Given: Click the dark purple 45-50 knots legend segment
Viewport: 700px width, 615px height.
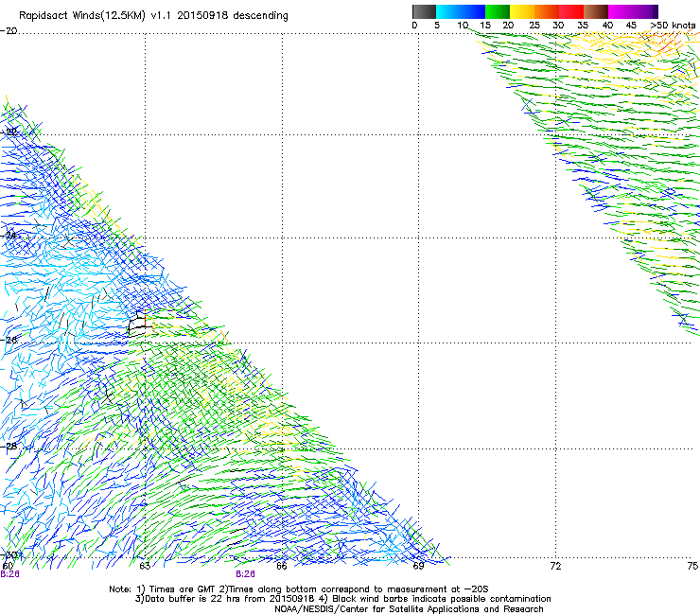Looking at the screenshot, I should [x=645, y=11].
